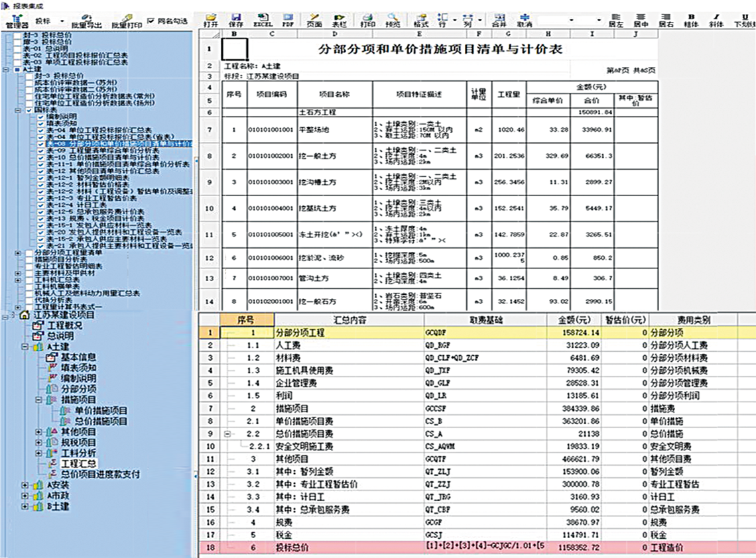The image size is (756, 558).
Task: Click the 取费基础 column header
Action: click(x=486, y=320)
